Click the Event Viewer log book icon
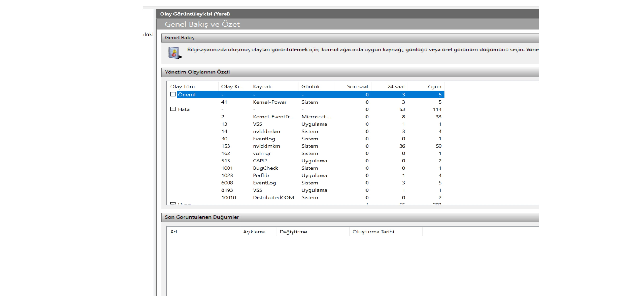The image size is (644, 308). [174, 53]
